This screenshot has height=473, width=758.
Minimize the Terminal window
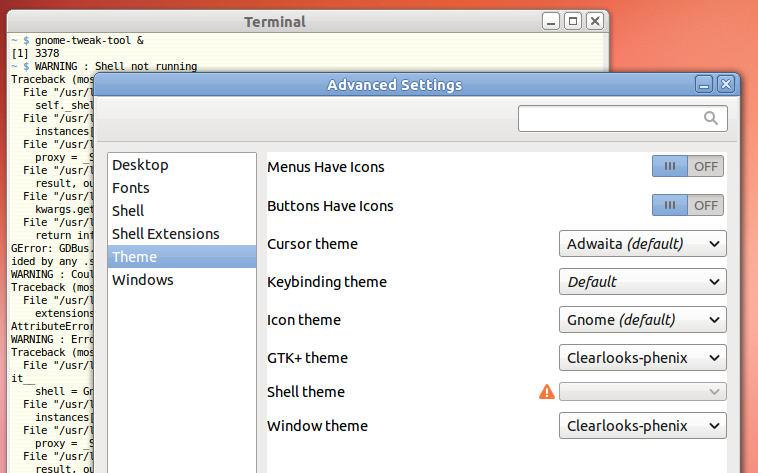pos(551,21)
